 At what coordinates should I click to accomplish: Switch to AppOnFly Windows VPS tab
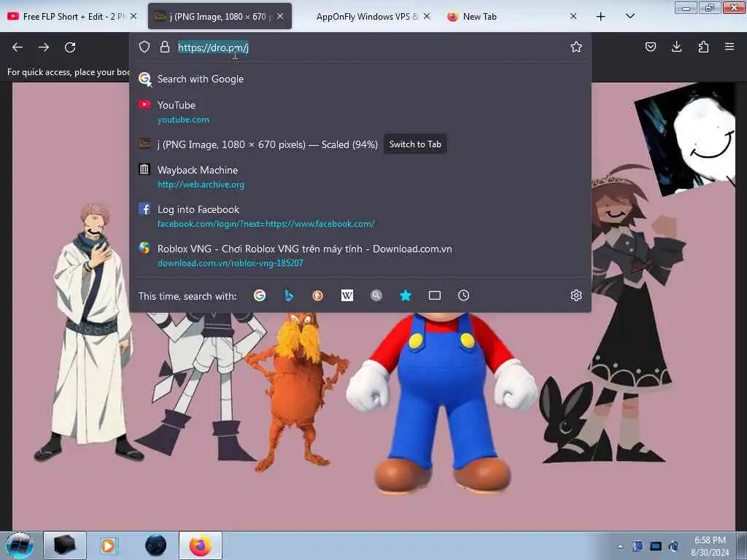[366, 16]
